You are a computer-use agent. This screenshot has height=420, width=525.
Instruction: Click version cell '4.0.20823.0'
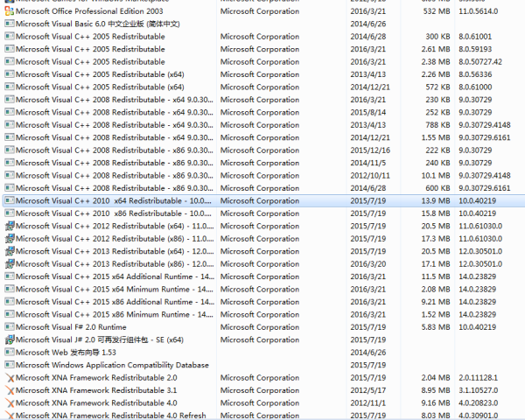pos(478,402)
